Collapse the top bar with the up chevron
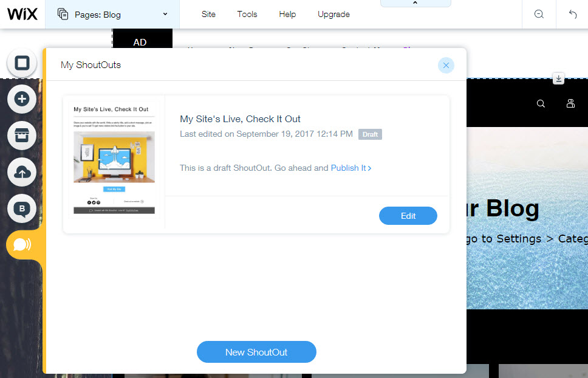 (x=415, y=3)
